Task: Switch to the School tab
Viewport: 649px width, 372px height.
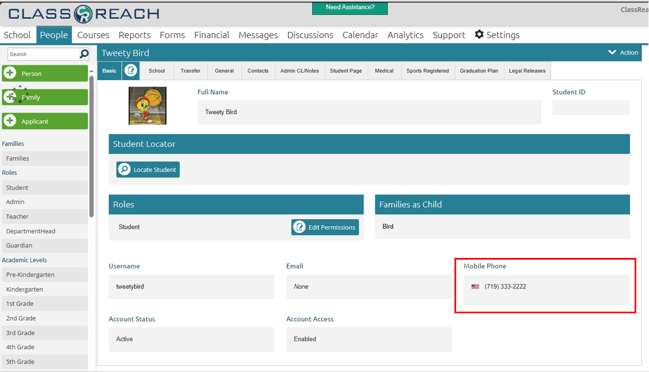Action: point(157,71)
